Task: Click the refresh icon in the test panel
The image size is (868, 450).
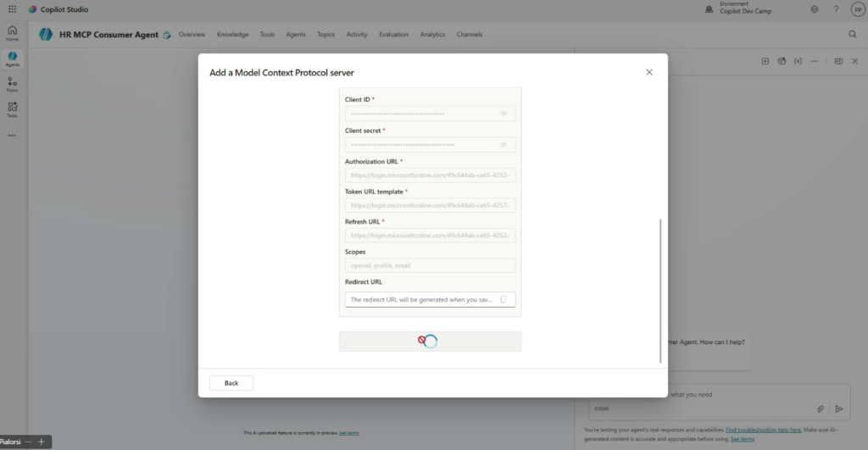Action: 782,61
